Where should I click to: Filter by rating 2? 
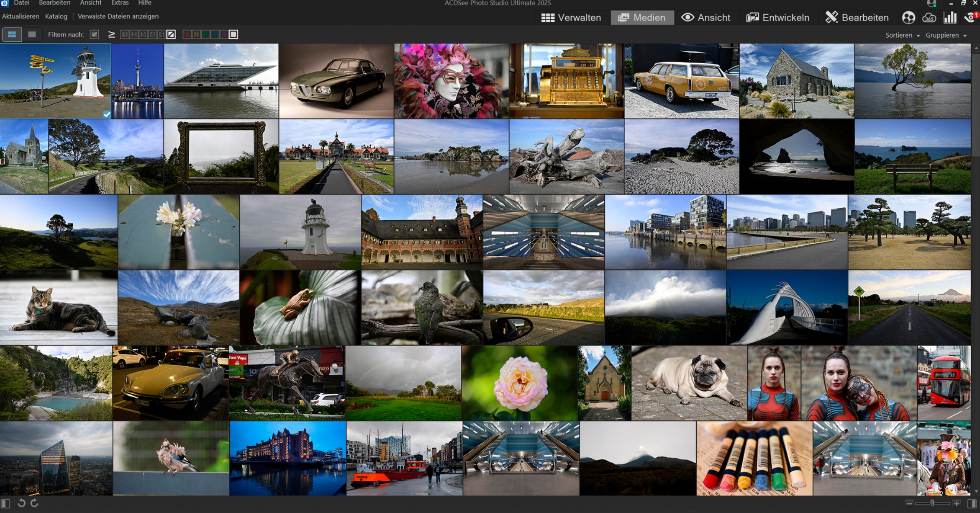[x=134, y=34]
